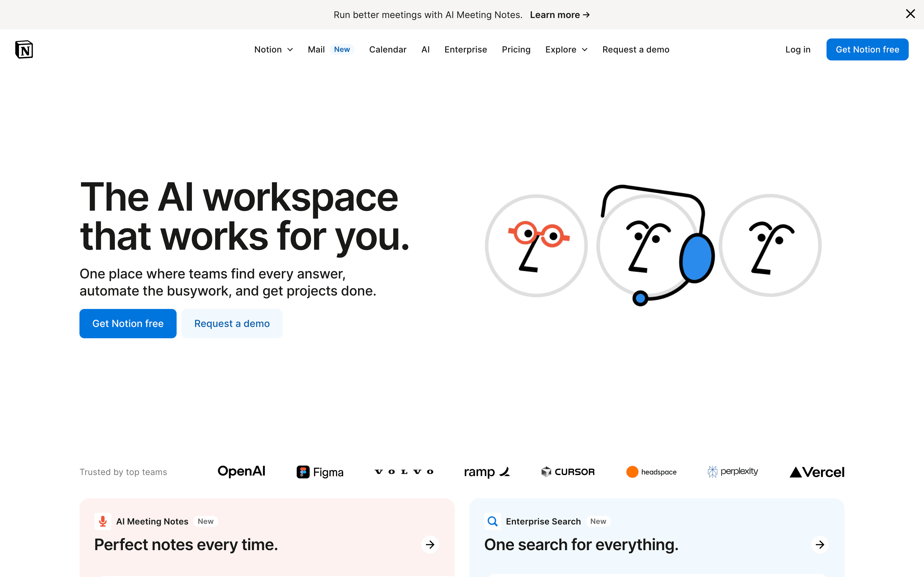Click the Figma logo

(x=320, y=472)
